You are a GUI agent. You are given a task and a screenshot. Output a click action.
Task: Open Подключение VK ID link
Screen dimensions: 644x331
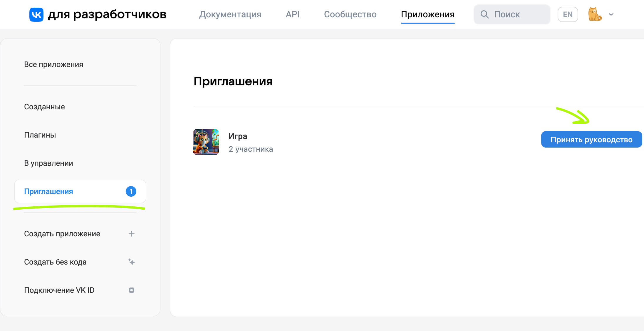pyautogui.click(x=59, y=290)
